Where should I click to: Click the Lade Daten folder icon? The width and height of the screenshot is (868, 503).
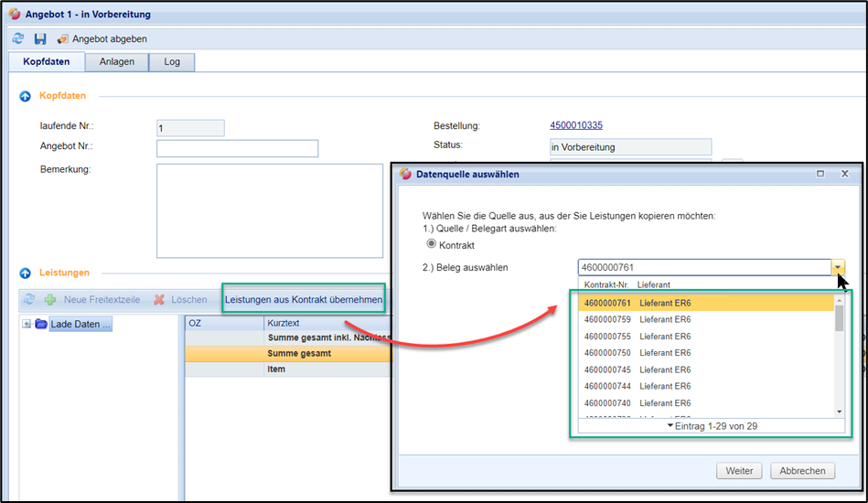pyautogui.click(x=41, y=324)
